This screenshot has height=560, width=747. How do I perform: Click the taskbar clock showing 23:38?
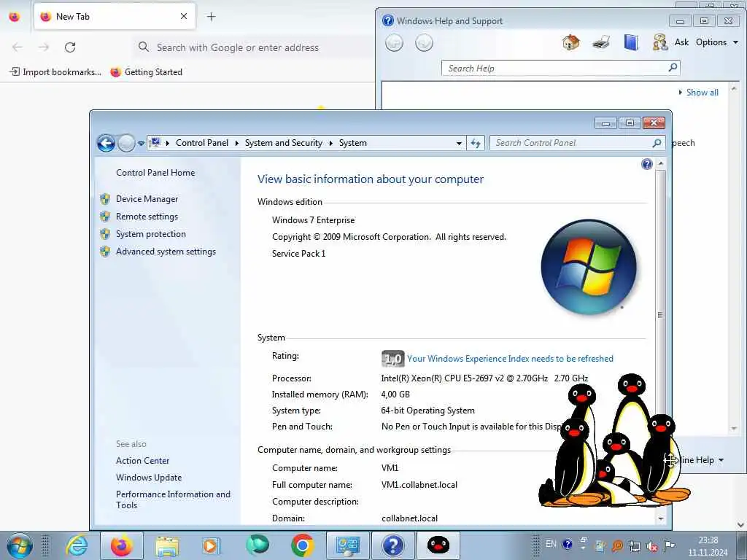pyautogui.click(x=708, y=546)
